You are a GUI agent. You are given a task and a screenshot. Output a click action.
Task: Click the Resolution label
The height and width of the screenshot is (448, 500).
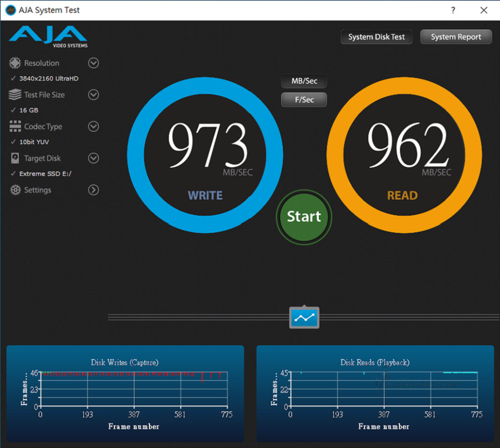(x=42, y=63)
